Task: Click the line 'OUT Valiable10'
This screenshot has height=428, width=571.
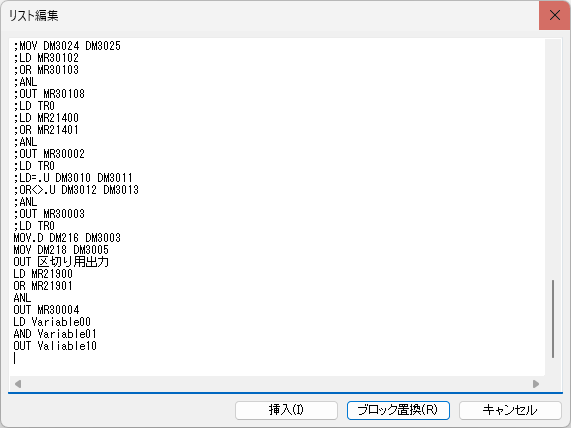Action: pyautogui.click(x=55, y=346)
